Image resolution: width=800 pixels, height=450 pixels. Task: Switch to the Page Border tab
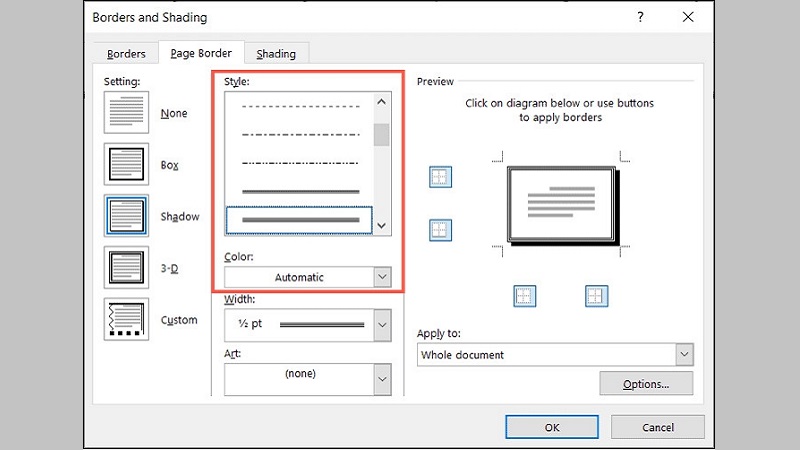[201, 53]
